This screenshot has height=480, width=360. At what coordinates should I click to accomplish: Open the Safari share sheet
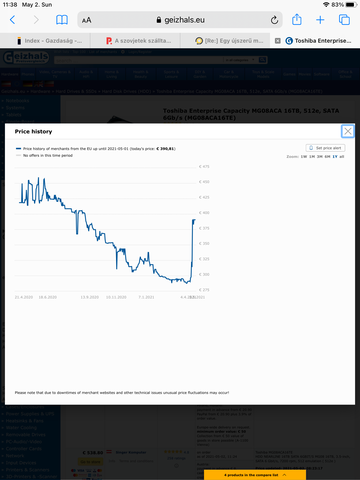tap(297, 20)
